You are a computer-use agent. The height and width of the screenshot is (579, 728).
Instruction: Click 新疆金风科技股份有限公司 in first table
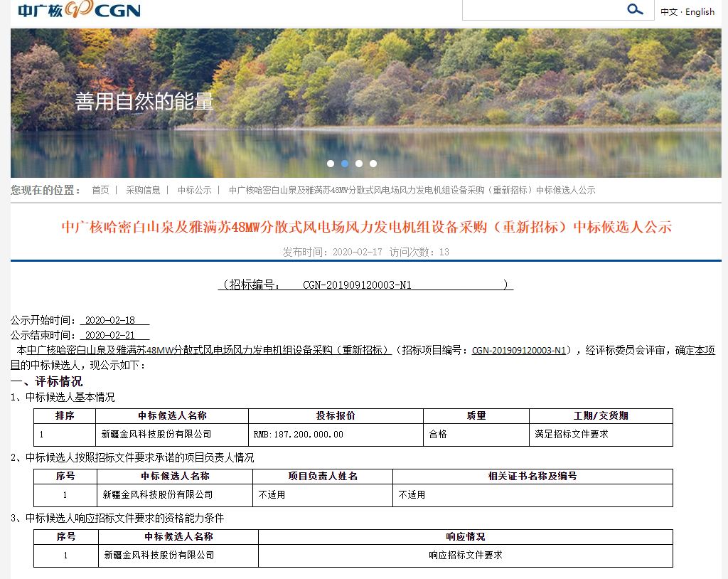click(156, 435)
